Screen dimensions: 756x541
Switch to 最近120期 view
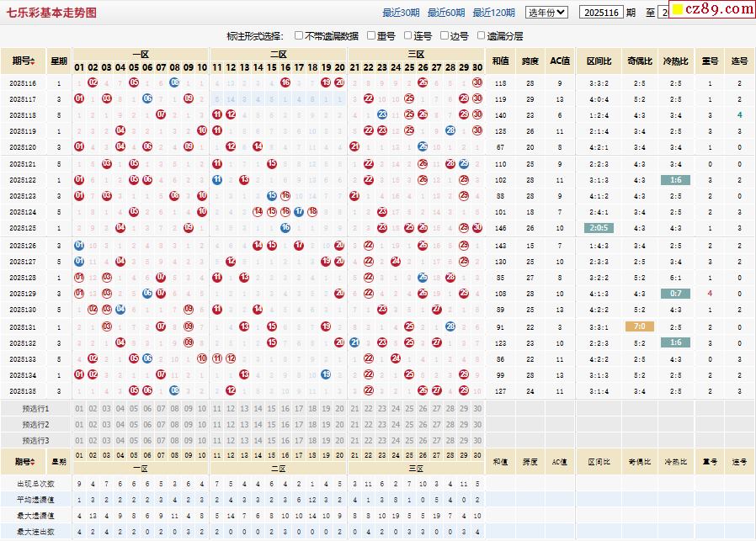click(493, 13)
